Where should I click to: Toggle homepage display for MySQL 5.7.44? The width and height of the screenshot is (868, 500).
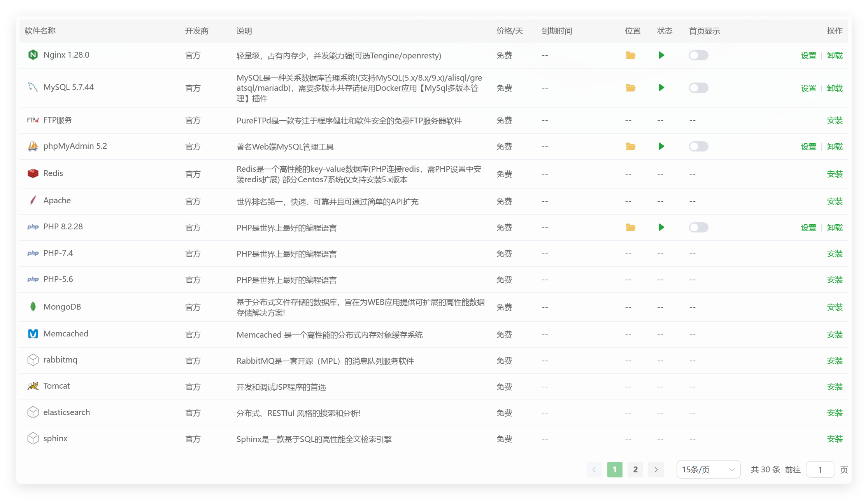point(698,88)
